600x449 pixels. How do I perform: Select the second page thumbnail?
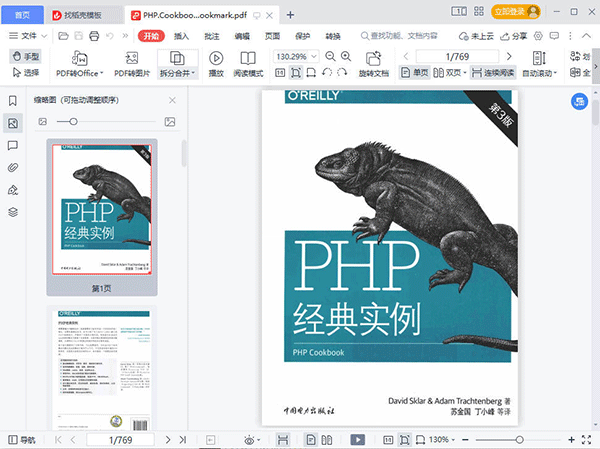tap(102, 369)
